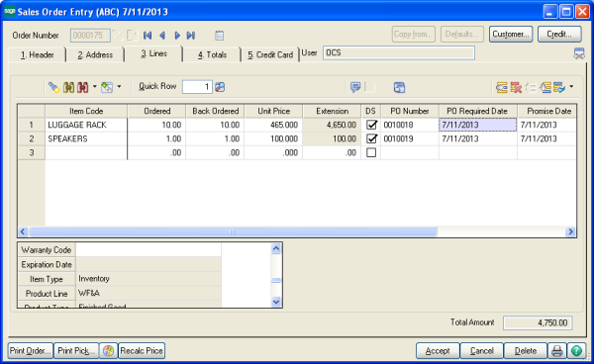Viewport: 594px width, 364px height.
Task: Click the grid horizontal scrollbar thumb
Action: coord(233,231)
